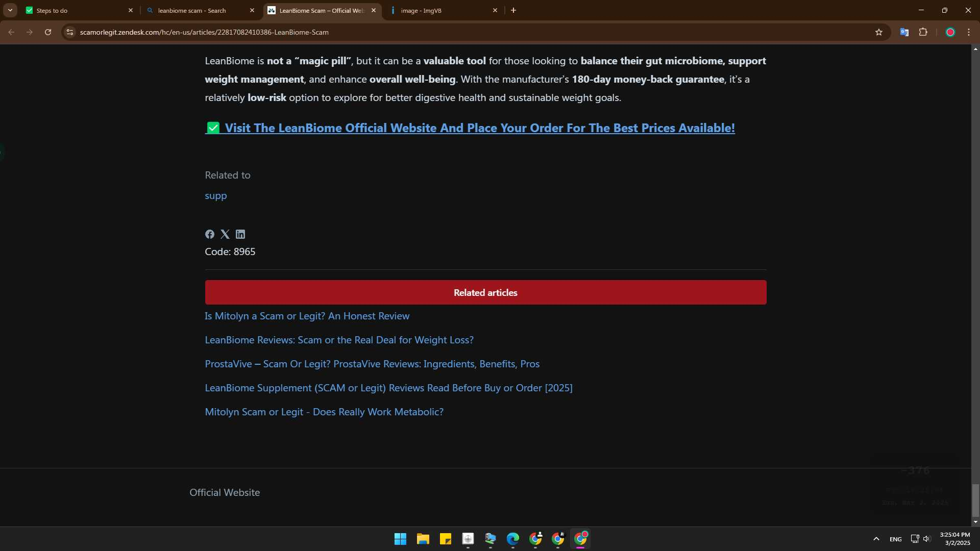Viewport: 980px width, 551px height.
Task: Open the taskbar clock and date
Action: 955,539
